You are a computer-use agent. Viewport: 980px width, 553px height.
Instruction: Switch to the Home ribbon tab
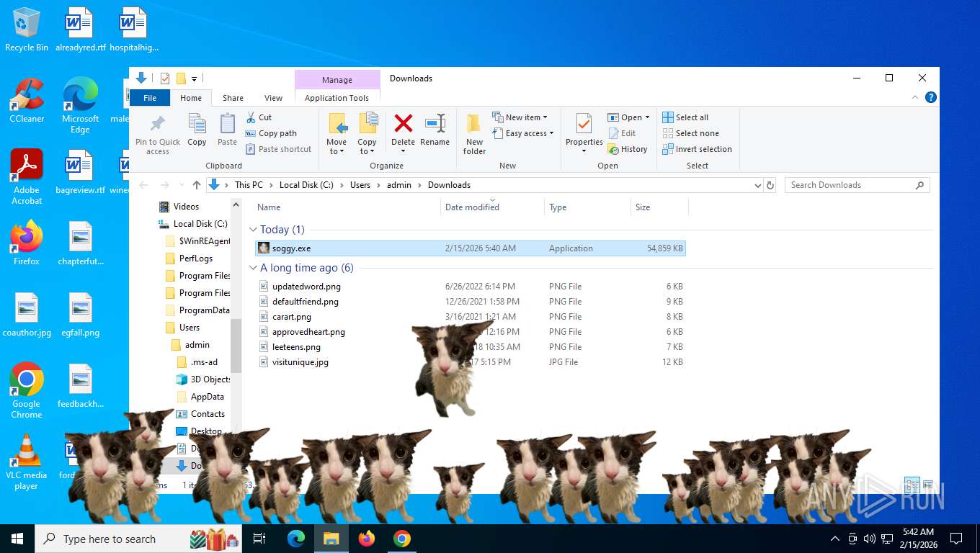[x=191, y=98]
